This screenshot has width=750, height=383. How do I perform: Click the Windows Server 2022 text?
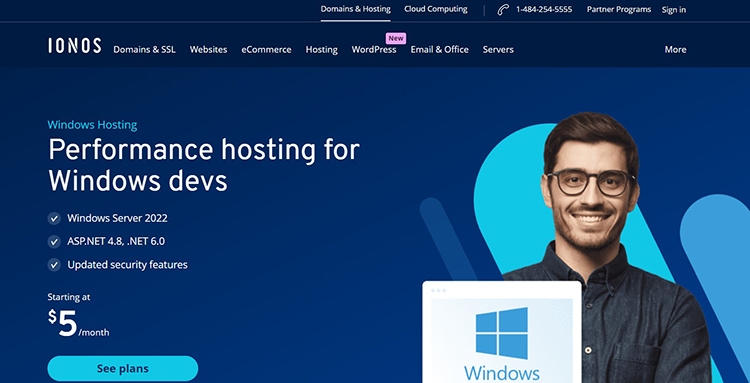118,219
